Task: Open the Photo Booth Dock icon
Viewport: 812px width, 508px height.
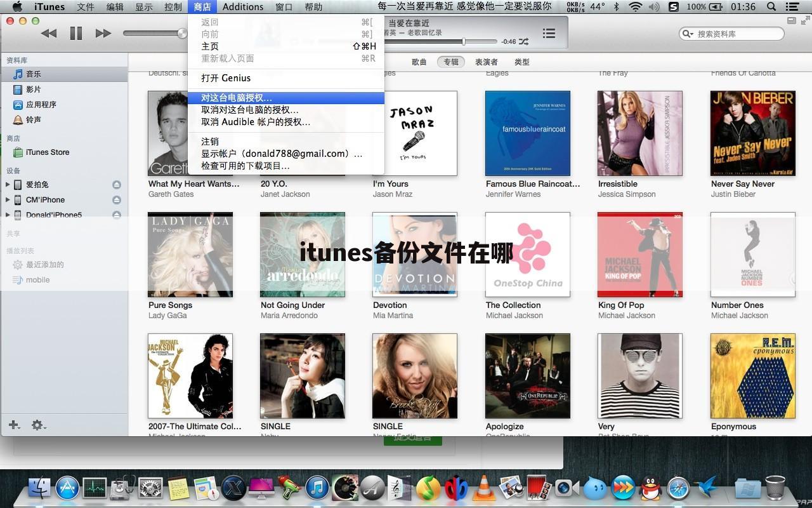Action: 539,488
